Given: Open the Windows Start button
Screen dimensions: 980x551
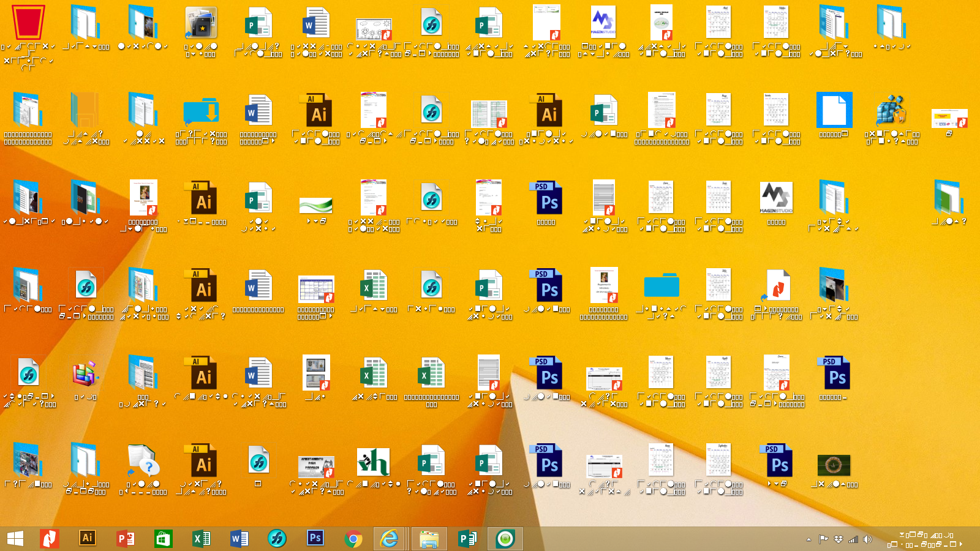Looking at the screenshot, I should click(15, 539).
